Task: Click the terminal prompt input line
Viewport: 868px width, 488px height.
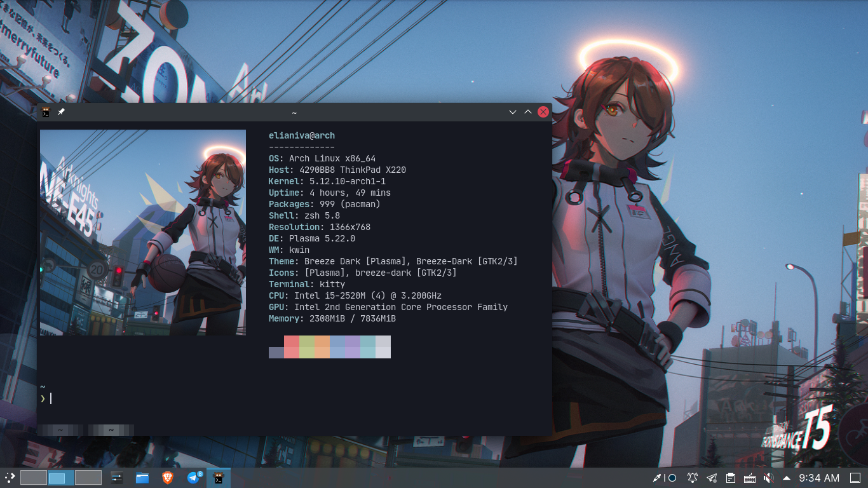Action: (294, 398)
